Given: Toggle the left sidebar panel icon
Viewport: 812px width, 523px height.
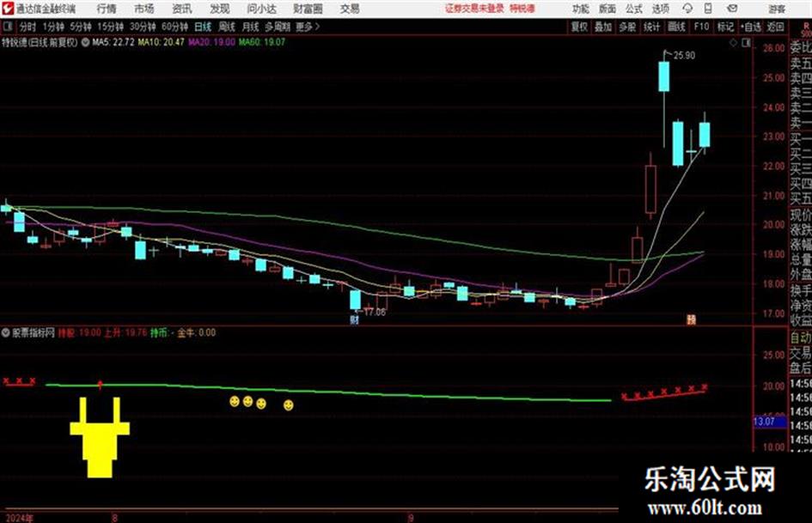Looking at the screenshot, I should pyautogui.click(x=8, y=27).
